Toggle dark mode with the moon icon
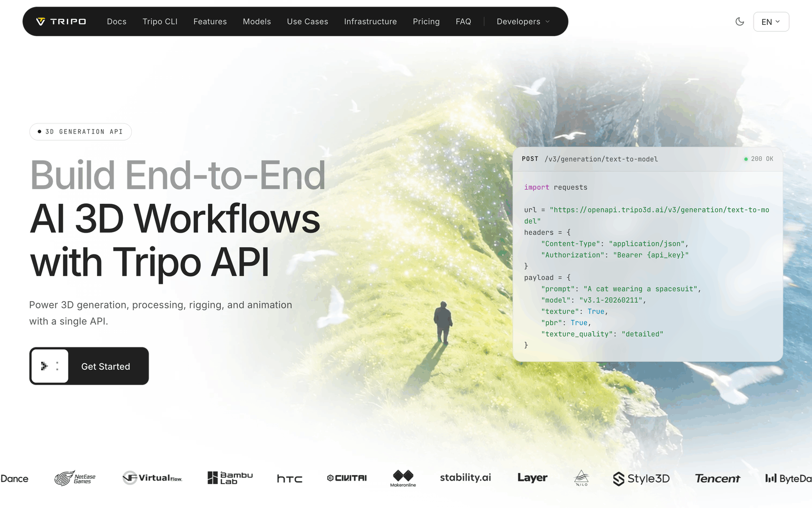Screen dimensions: 812x508 [x=739, y=21]
